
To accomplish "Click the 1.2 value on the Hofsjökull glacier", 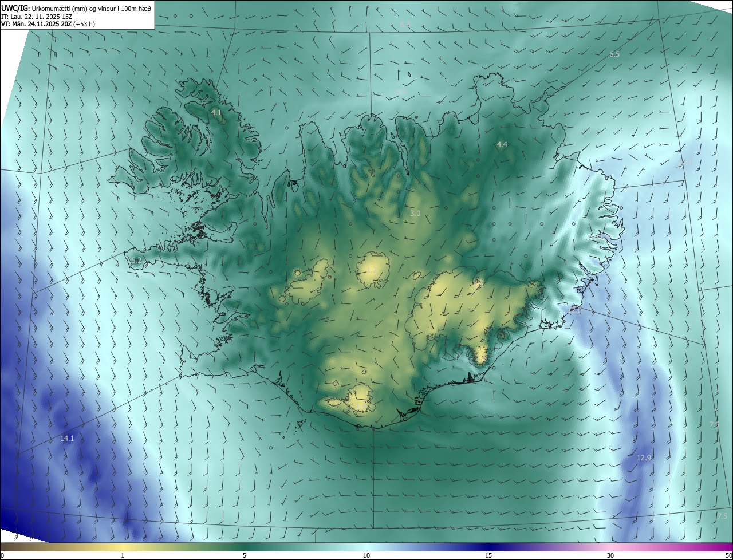I will tap(371, 270).
